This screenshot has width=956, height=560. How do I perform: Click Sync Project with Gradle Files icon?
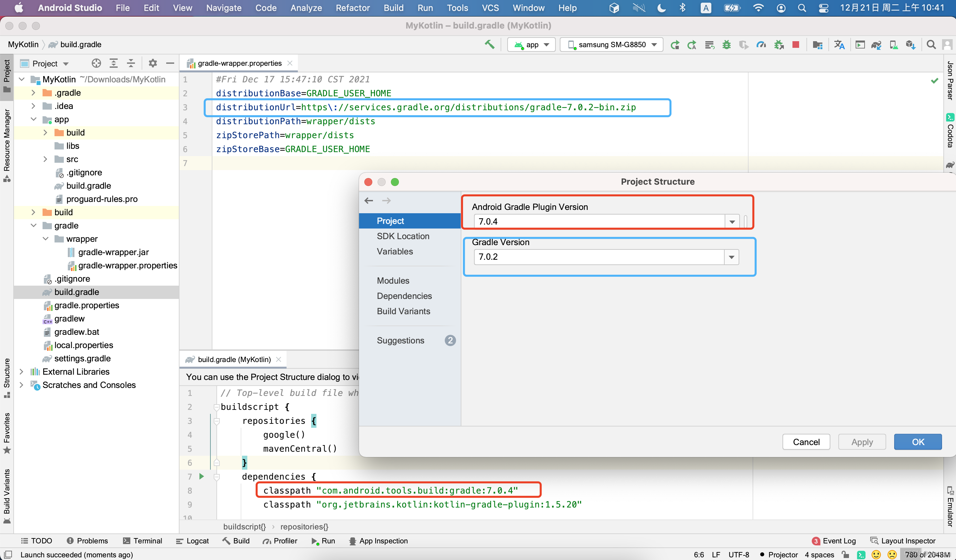[x=876, y=45]
